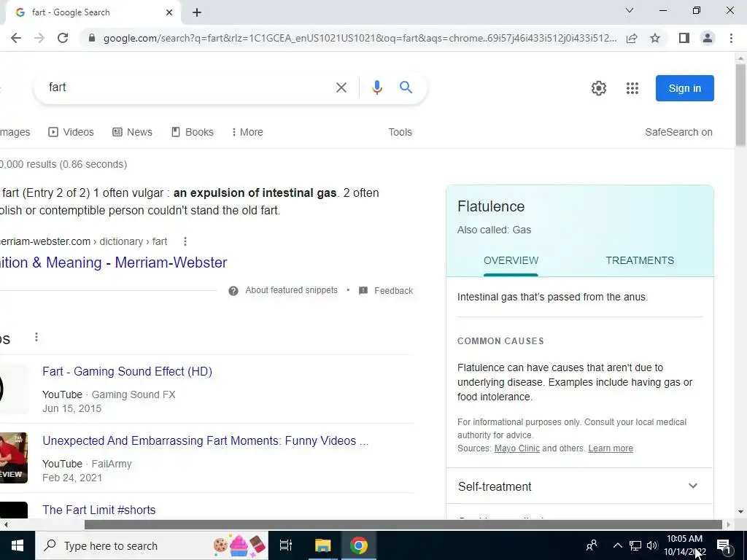Click Learn more about the sources
Screen dimensions: 747x560
click(611, 448)
